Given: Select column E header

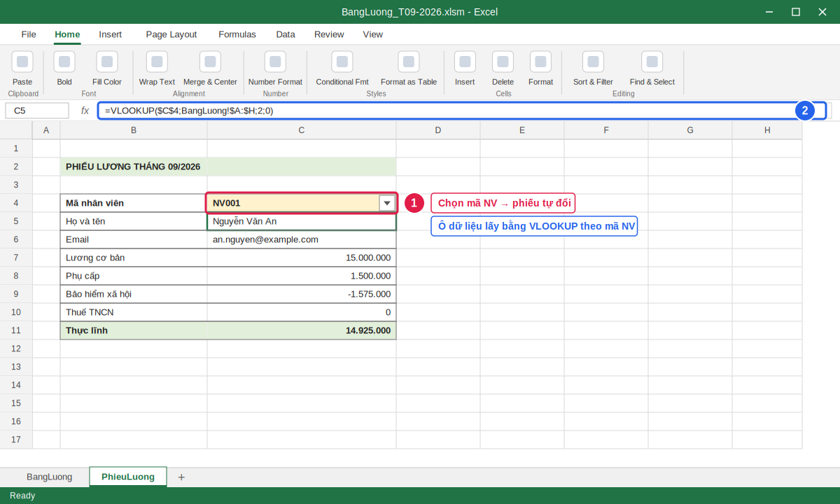Looking at the screenshot, I should (x=522, y=130).
